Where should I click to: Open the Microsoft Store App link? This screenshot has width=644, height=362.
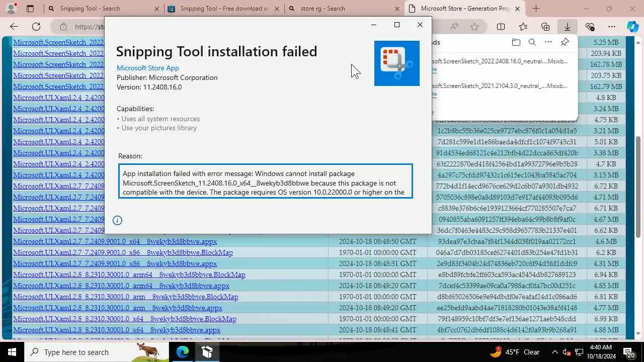[x=148, y=68]
